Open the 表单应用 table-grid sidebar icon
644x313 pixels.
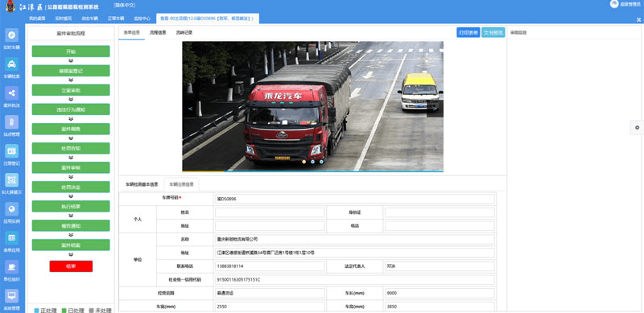coord(11,238)
